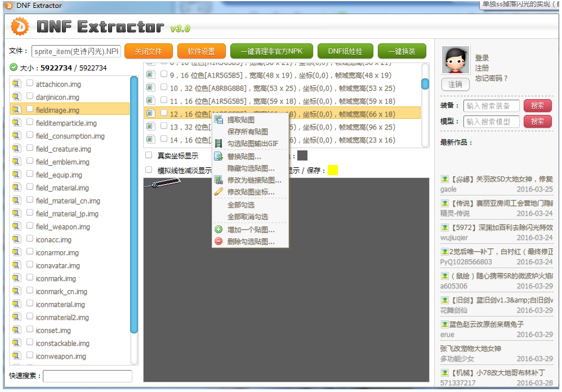Screen dimensions: 562x392
Task: Enable the 真实坐标显示 checkbox
Action: point(149,155)
